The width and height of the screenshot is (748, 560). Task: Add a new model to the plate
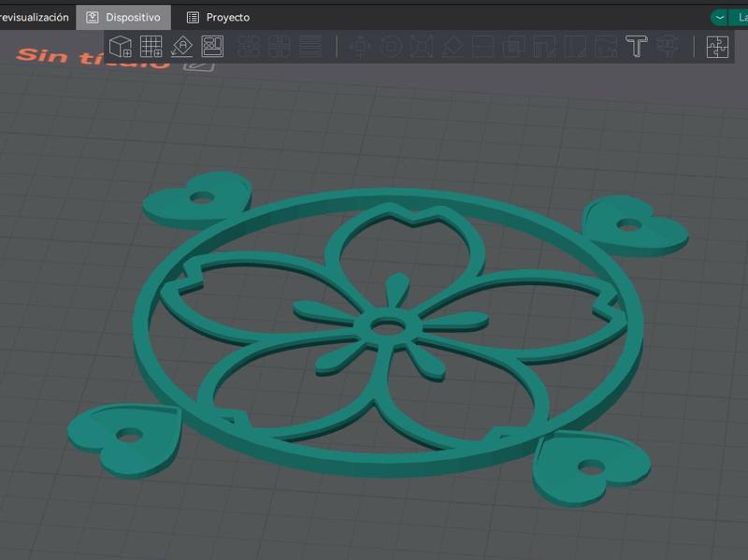click(120, 45)
